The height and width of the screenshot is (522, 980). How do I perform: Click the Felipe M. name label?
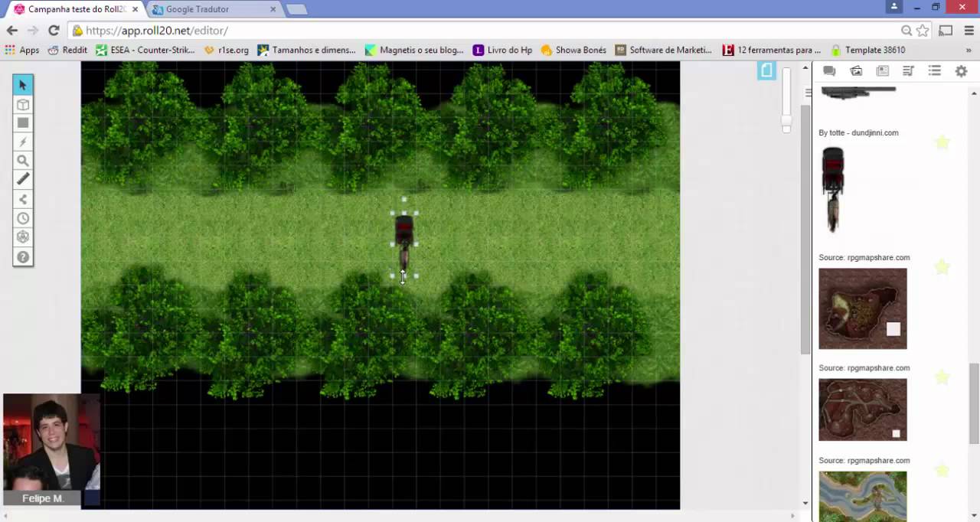click(x=43, y=498)
